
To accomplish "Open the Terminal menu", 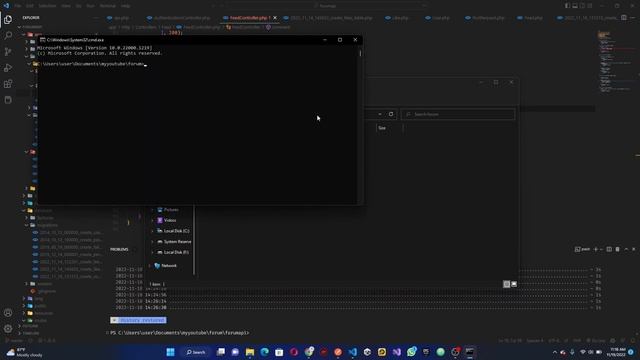I will point(108,6).
